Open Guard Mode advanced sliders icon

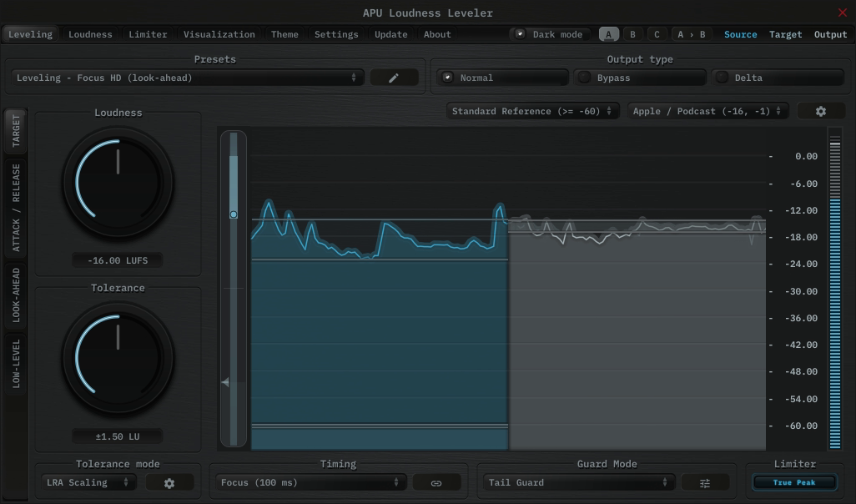point(705,482)
